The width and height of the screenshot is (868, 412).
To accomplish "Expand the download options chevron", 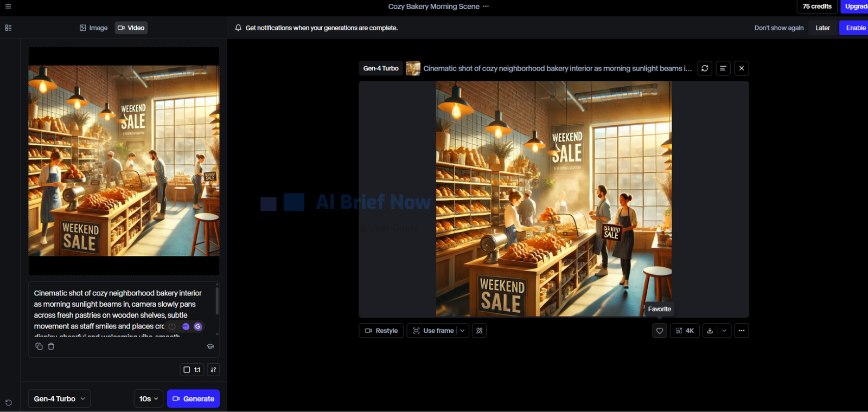I will pos(724,331).
